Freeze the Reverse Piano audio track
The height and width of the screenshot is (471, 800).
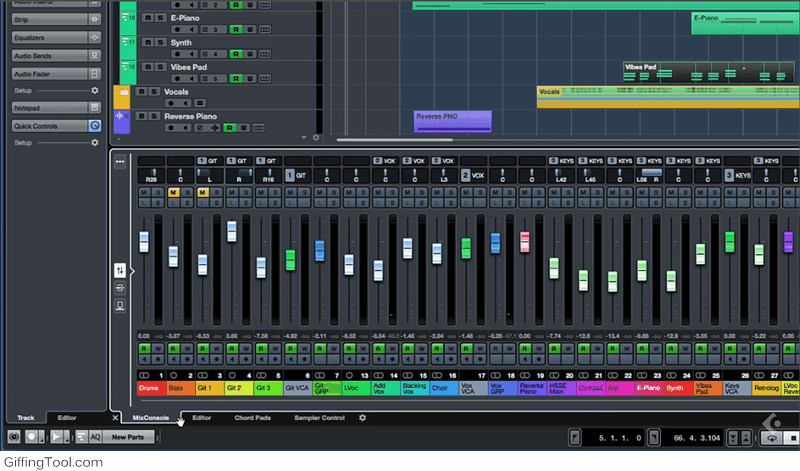click(x=215, y=128)
